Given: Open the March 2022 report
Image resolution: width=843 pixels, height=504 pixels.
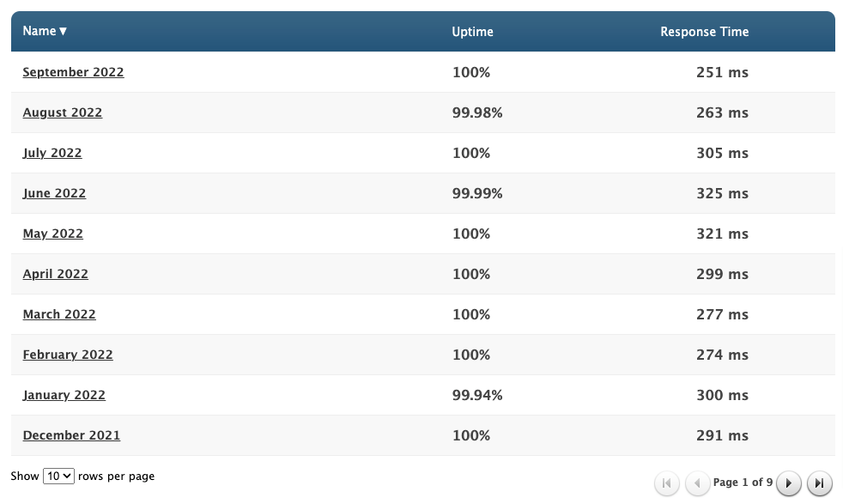Looking at the screenshot, I should pyautogui.click(x=59, y=314).
